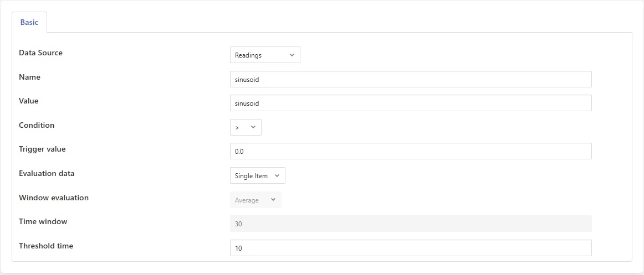Click the Evaluation data label
This screenshot has width=644, height=275.
[x=47, y=174]
